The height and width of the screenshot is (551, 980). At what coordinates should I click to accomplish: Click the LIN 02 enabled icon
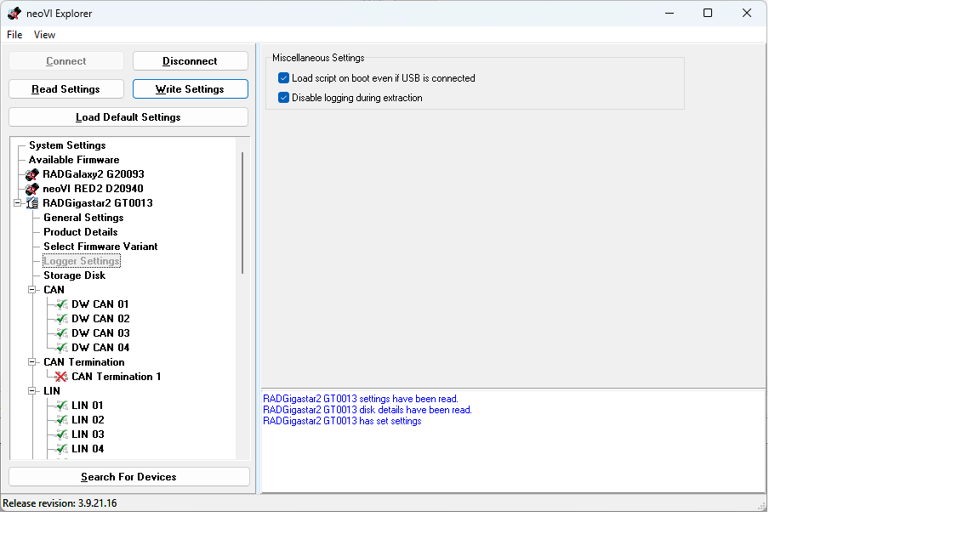61,420
